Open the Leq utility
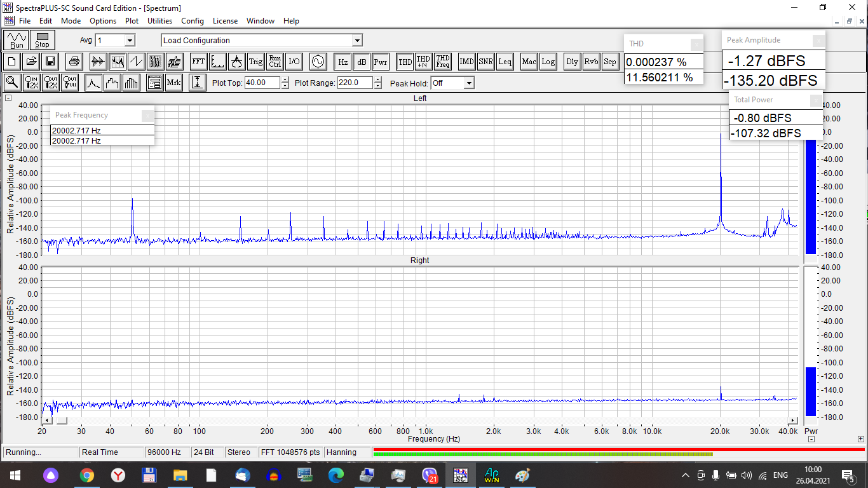The height and width of the screenshot is (488, 868). [x=505, y=62]
